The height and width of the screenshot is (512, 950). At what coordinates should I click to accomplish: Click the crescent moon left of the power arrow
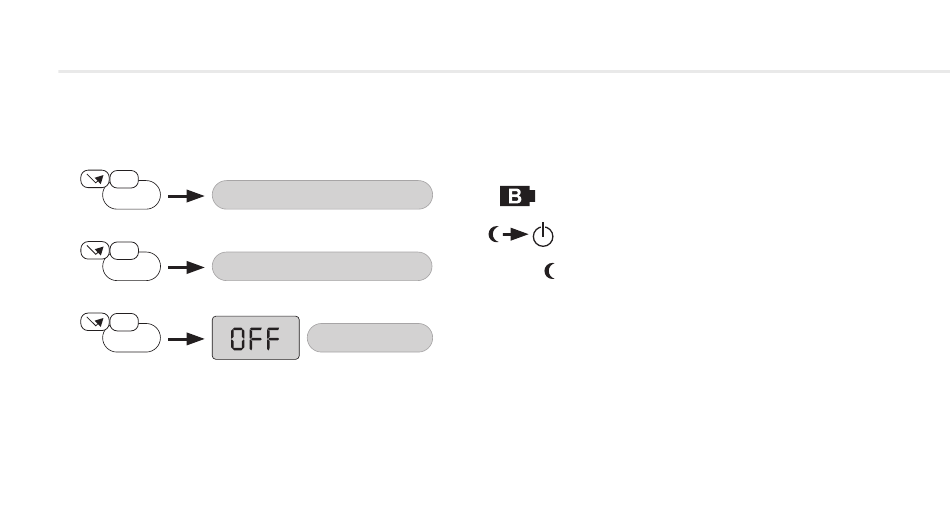coord(494,234)
